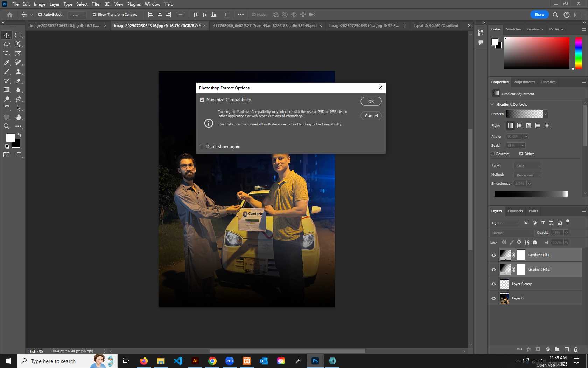Toggle the Dither checkbox
Image resolution: width=588 pixels, height=368 pixels.
(x=521, y=154)
